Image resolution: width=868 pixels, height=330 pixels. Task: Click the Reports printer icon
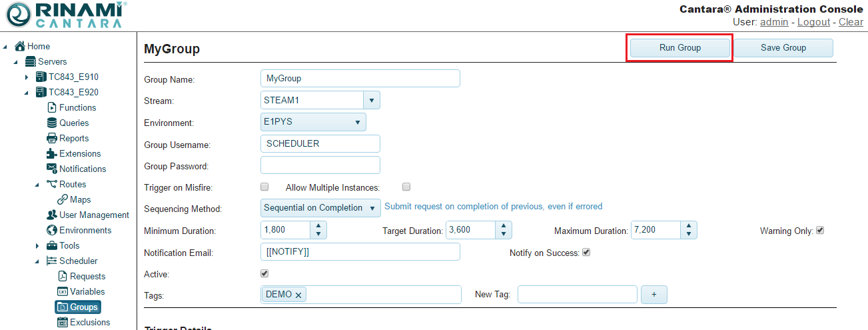coord(52,138)
